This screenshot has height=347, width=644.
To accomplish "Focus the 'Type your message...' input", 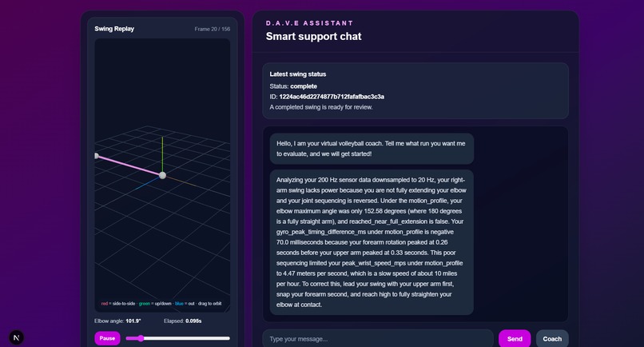I will click(x=378, y=339).
